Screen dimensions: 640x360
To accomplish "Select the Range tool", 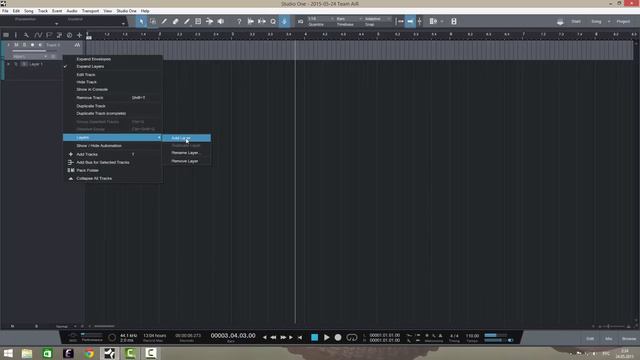I will (x=153, y=21).
